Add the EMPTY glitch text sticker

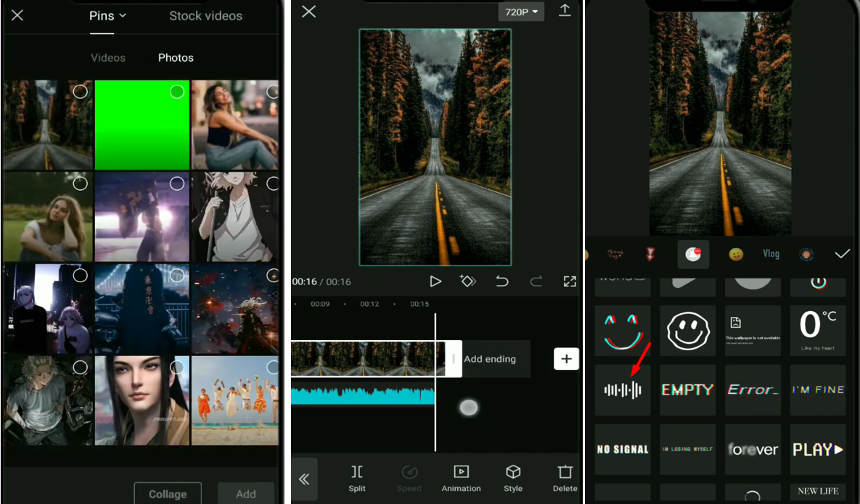pos(688,390)
